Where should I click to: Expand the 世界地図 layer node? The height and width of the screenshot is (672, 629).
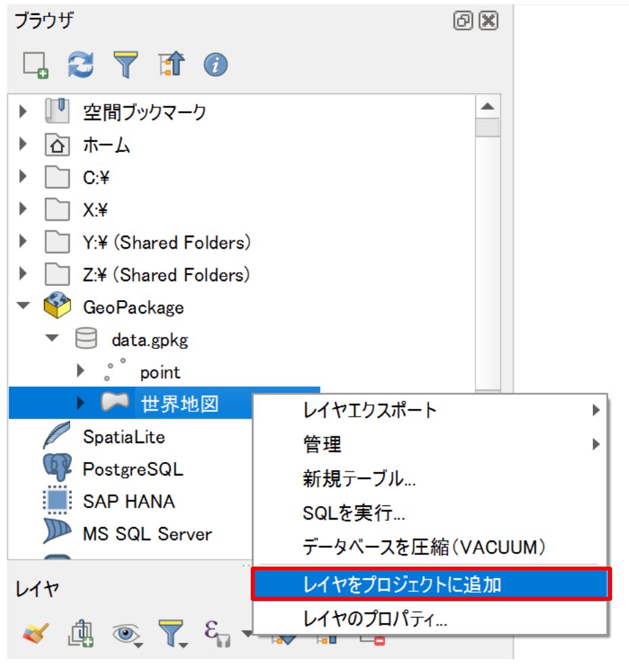tap(80, 403)
